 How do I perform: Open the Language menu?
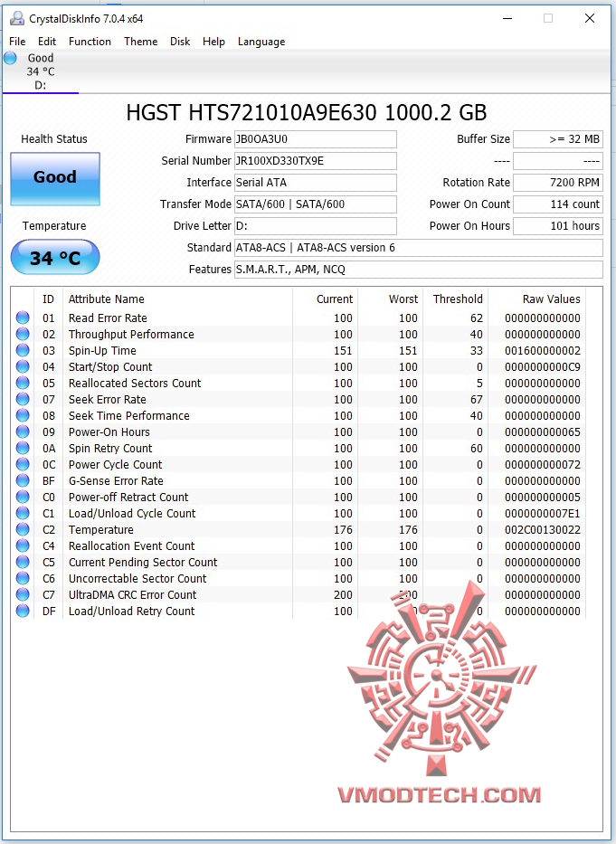261,42
